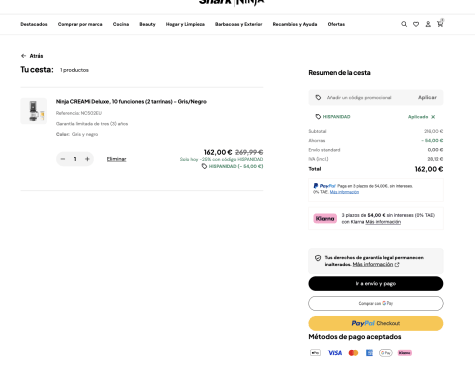Buy with the Google Pay button
475x390 pixels.
[376, 303]
